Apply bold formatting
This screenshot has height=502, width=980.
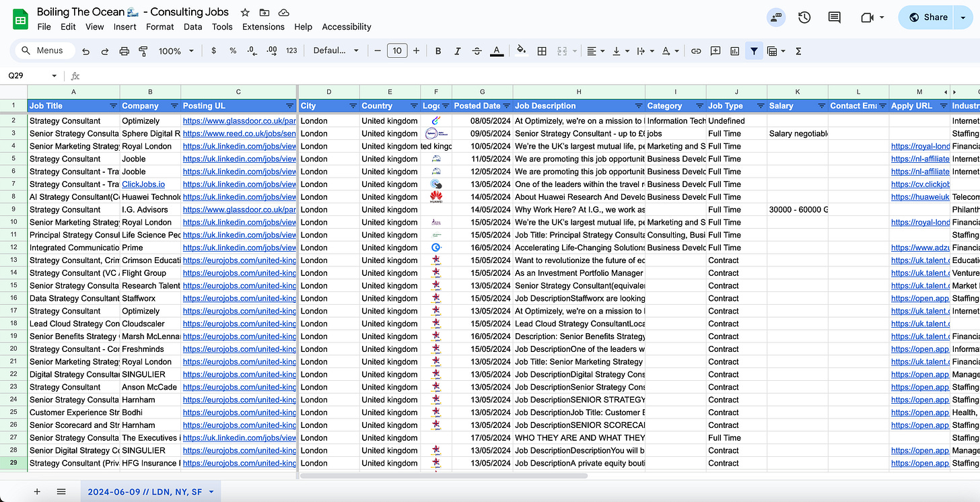(x=438, y=51)
